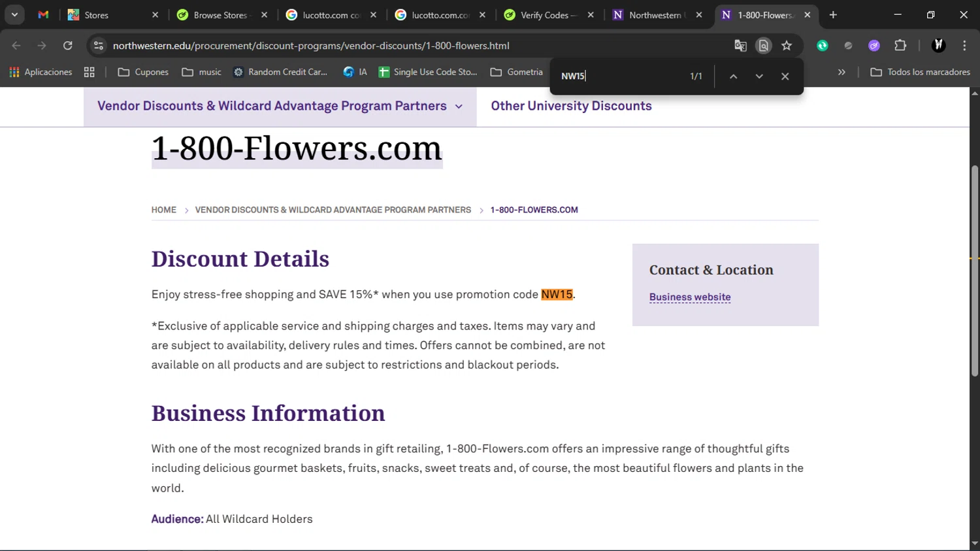The height and width of the screenshot is (551, 980).
Task: Click the scrollbar up arrow
Action: point(975,93)
